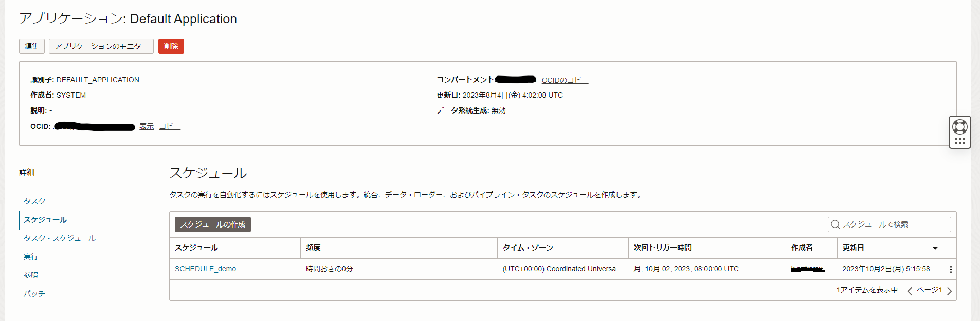Go to next page arrow
The image size is (980, 321).
[x=949, y=291]
